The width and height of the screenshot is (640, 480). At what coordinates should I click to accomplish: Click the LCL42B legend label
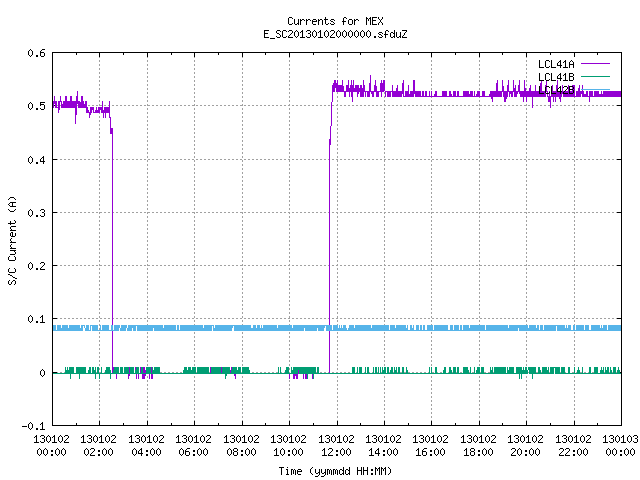[x=556, y=90]
